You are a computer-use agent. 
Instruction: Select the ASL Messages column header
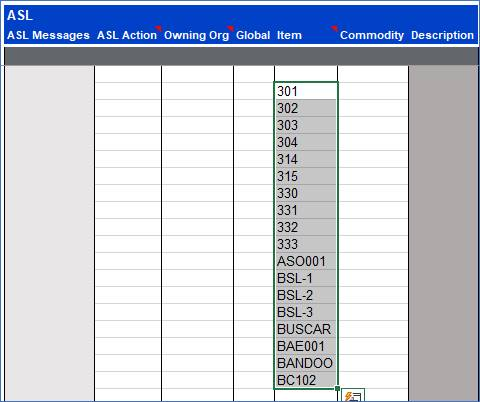[x=48, y=35]
